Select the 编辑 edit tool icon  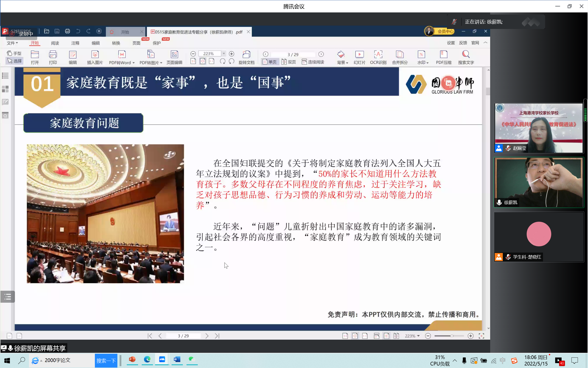73,57
